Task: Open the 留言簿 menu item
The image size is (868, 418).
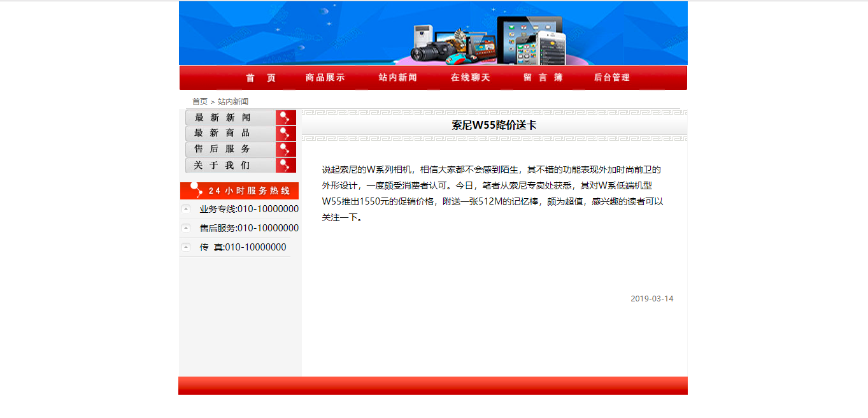Action: tap(543, 78)
